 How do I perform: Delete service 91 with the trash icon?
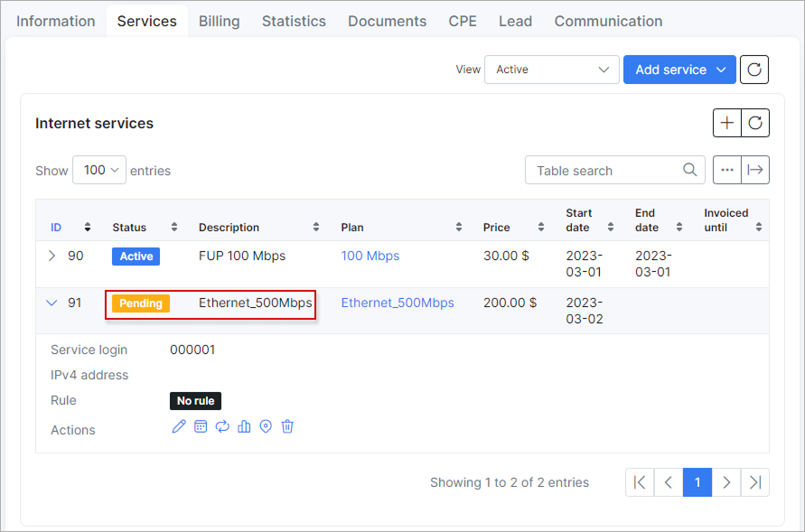287,426
